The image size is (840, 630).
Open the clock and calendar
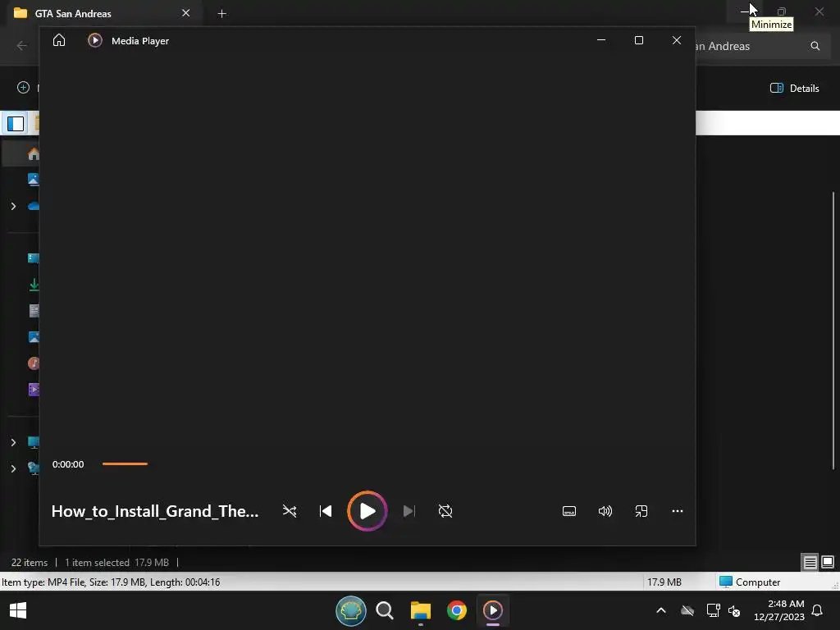coord(779,610)
